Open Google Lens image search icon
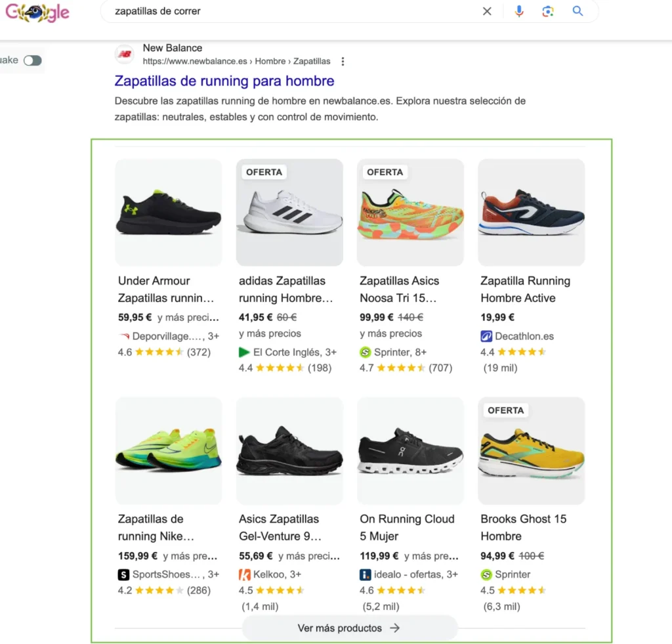 click(x=548, y=11)
